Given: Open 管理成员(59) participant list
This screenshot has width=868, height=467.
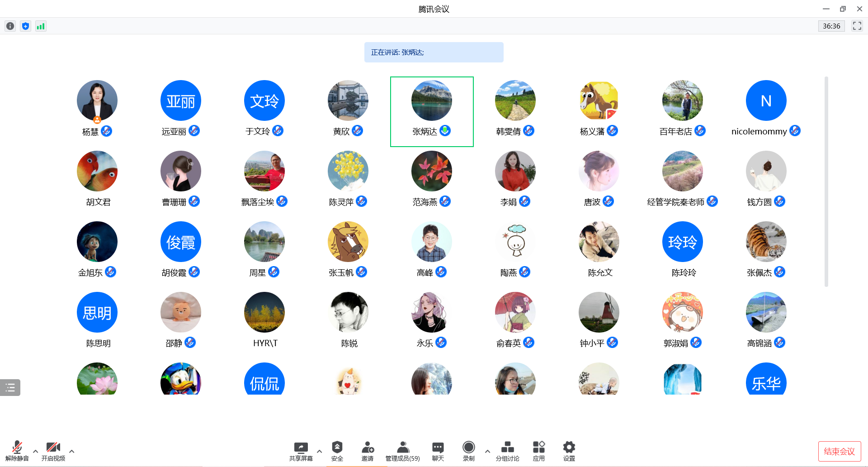Looking at the screenshot, I should pos(402,451).
